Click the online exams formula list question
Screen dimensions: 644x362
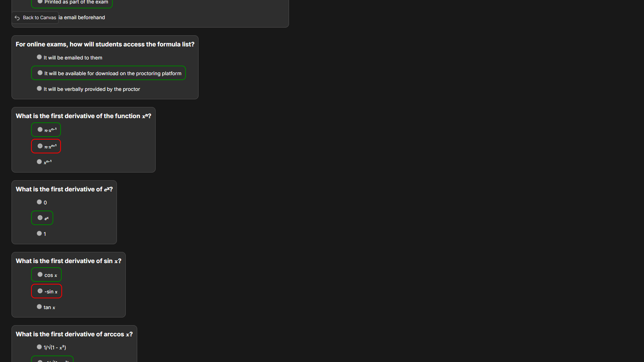click(105, 44)
